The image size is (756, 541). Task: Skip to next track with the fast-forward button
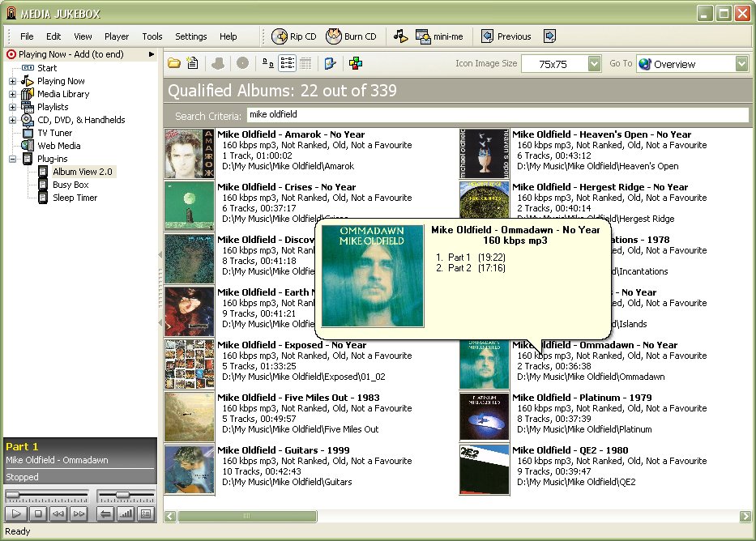click(79, 514)
